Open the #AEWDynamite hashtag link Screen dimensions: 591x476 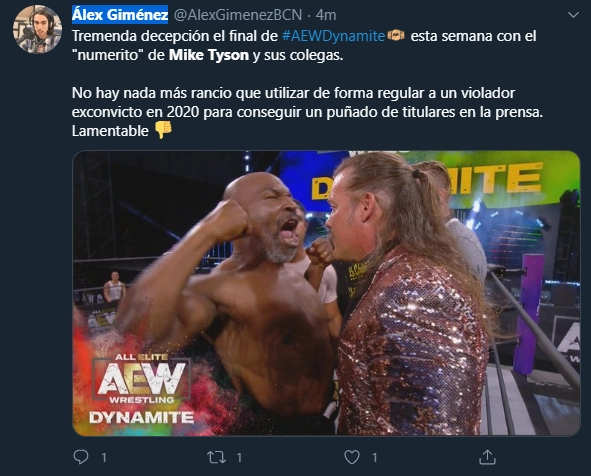point(333,36)
